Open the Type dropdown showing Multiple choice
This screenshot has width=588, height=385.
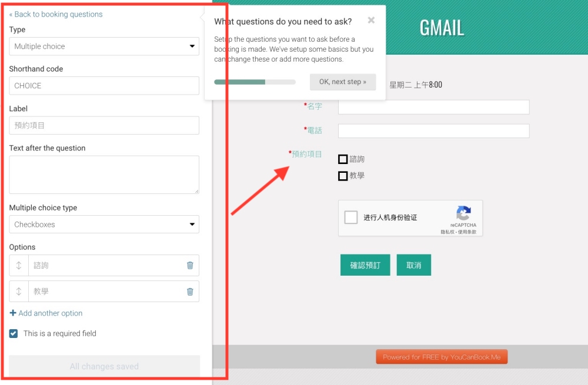click(104, 46)
